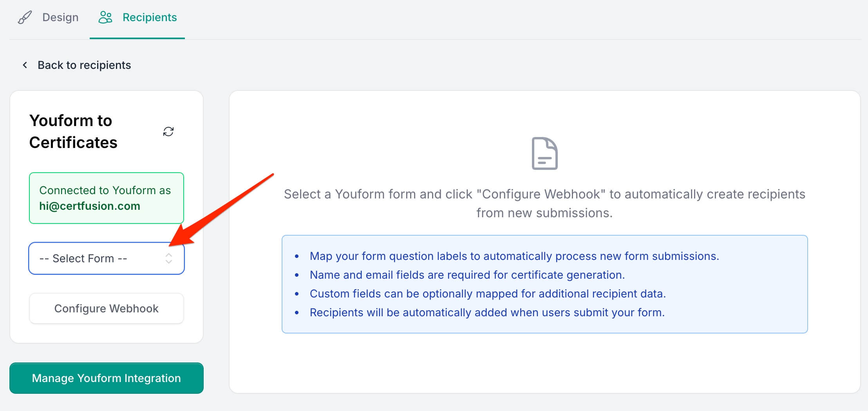Click the Youform to Certificates heading
This screenshot has width=868, height=411.
tap(73, 132)
